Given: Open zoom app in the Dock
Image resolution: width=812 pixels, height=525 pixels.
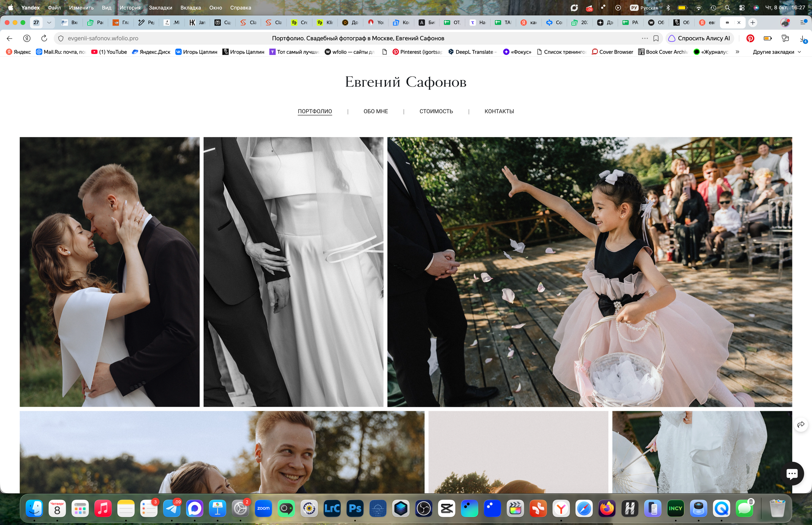Looking at the screenshot, I should [x=263, y=509].
